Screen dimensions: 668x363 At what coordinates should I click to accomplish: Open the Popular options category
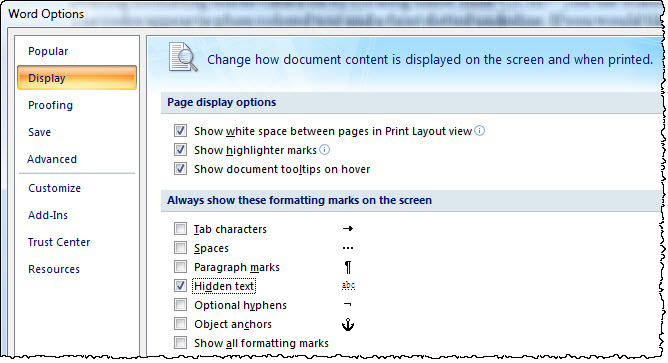pos(48,51)
